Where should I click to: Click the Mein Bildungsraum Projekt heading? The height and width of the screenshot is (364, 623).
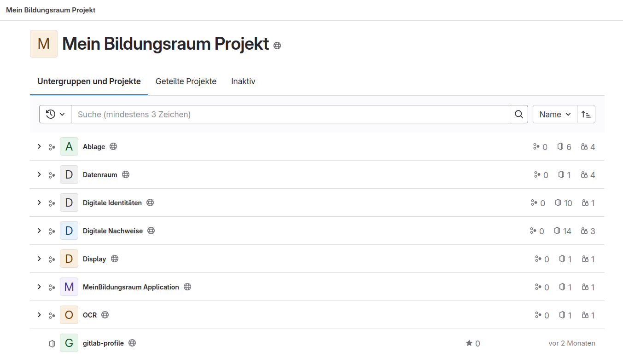(x=166, y=44)
